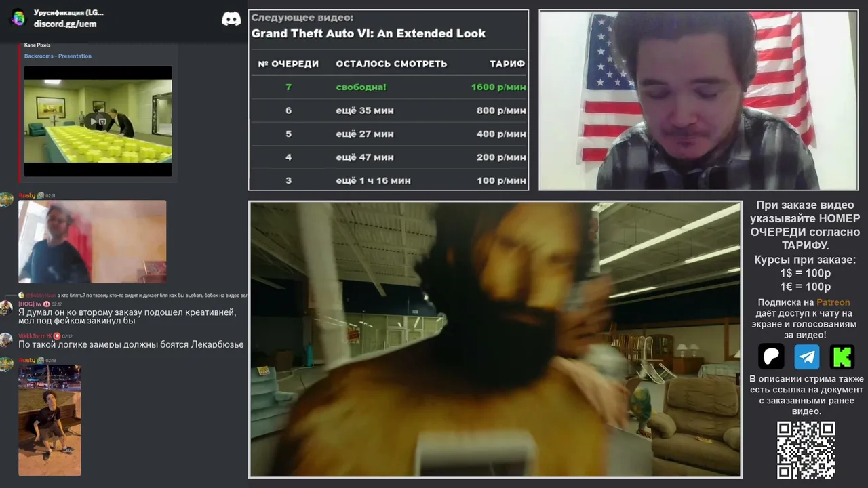The height and width of the screenshot is (488, 868).
Task: Click the VikkkTorrr username
Action: (x=31, y=336)
